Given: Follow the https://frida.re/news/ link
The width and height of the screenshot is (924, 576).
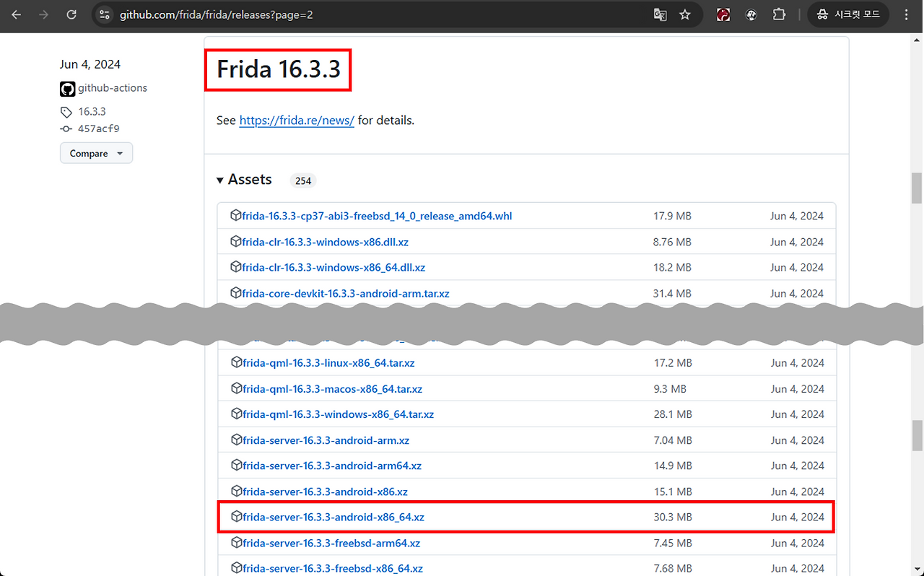Looking at the screenshot, I should [297, 121].
